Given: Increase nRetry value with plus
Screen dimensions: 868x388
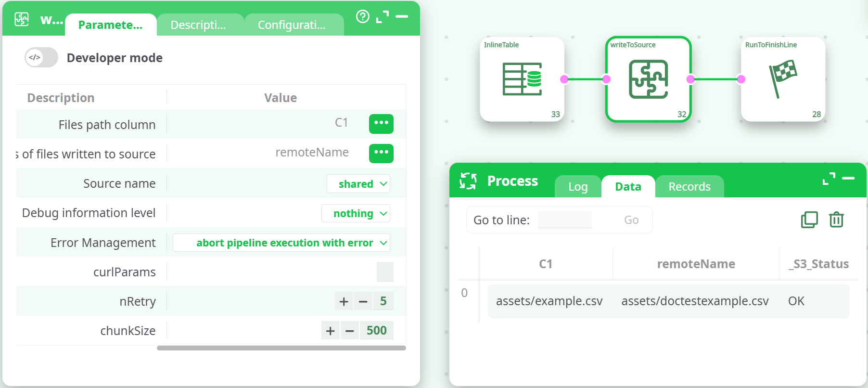Looking at the screenshot, I should pyautogui.click(x=344, y=301).
